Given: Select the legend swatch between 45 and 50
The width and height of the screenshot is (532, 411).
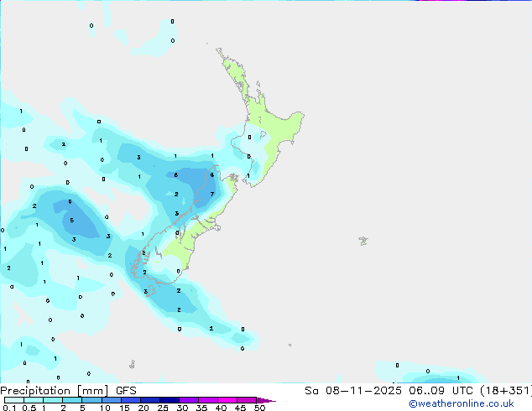Looking at the screenshot, I should coord(247,400).
